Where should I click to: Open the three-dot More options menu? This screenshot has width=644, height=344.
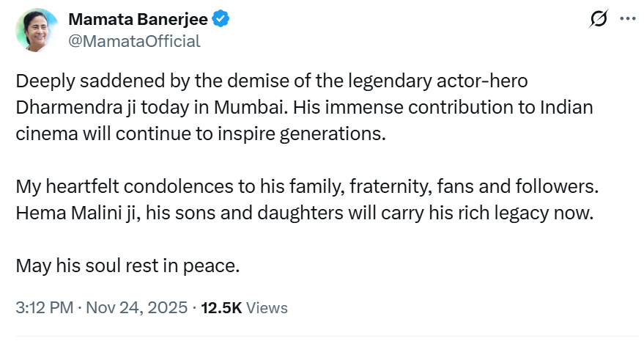[x=627, y=20]
